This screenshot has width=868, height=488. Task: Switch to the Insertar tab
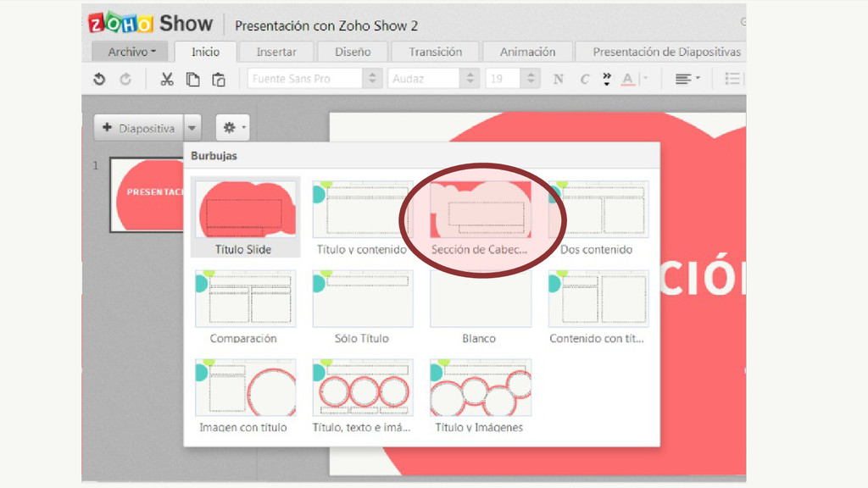[276, 52]
